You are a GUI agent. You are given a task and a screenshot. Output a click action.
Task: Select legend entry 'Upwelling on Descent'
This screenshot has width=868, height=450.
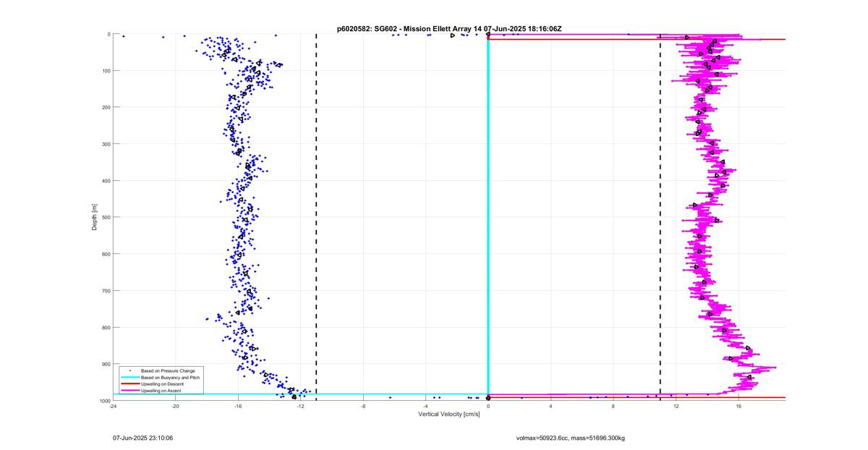pos(162,384)
